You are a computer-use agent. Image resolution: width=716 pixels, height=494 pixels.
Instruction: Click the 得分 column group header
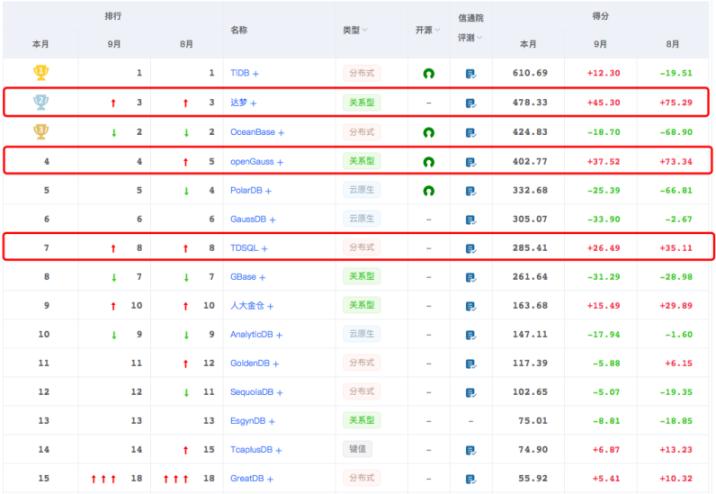600,16
